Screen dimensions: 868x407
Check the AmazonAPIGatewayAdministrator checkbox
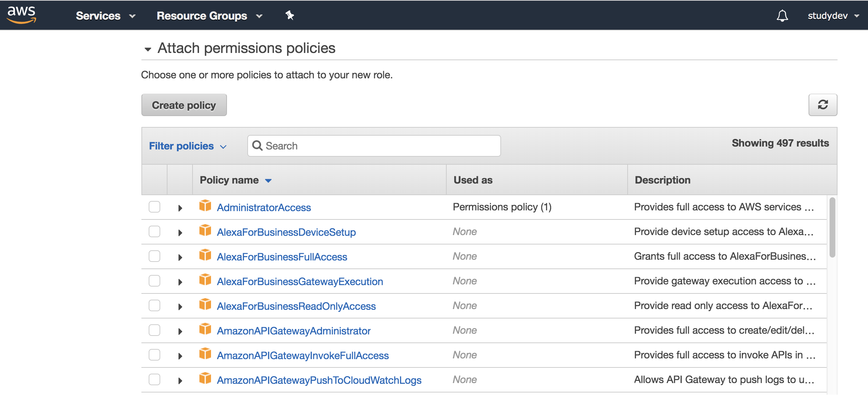(154, 330)
